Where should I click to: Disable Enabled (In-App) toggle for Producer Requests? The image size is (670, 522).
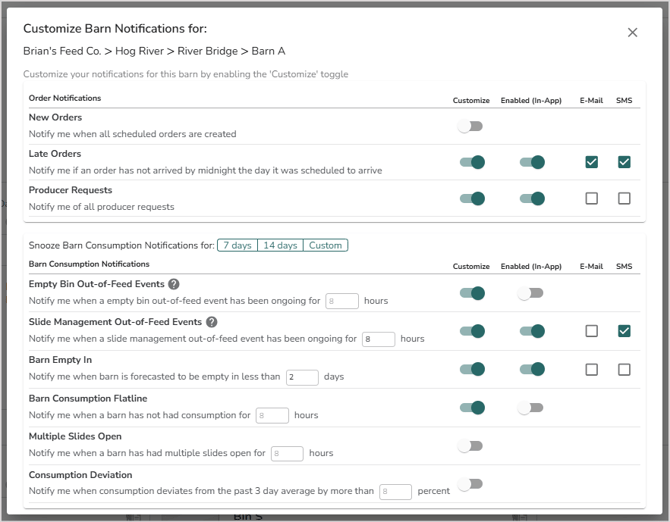(531, 198)
